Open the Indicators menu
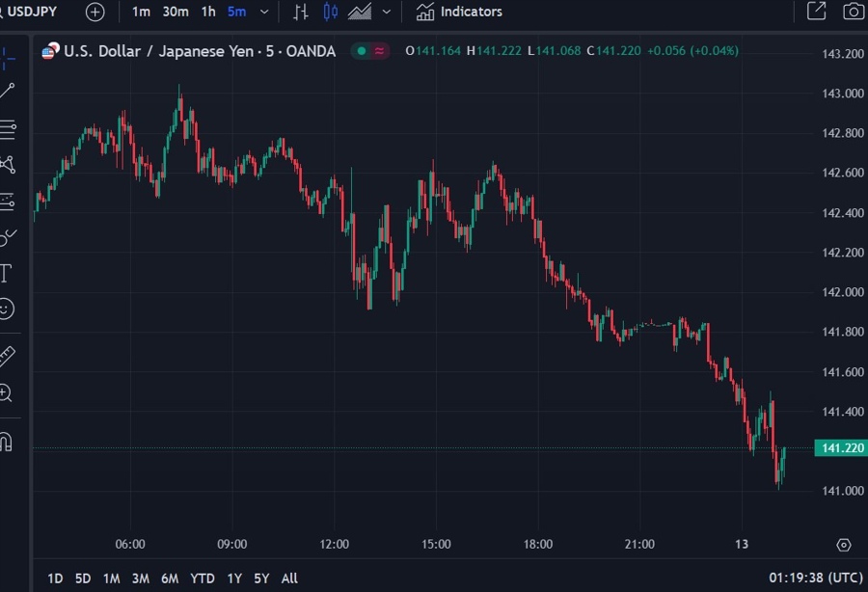This screenshot has height=592, width=868. point(459,12)
